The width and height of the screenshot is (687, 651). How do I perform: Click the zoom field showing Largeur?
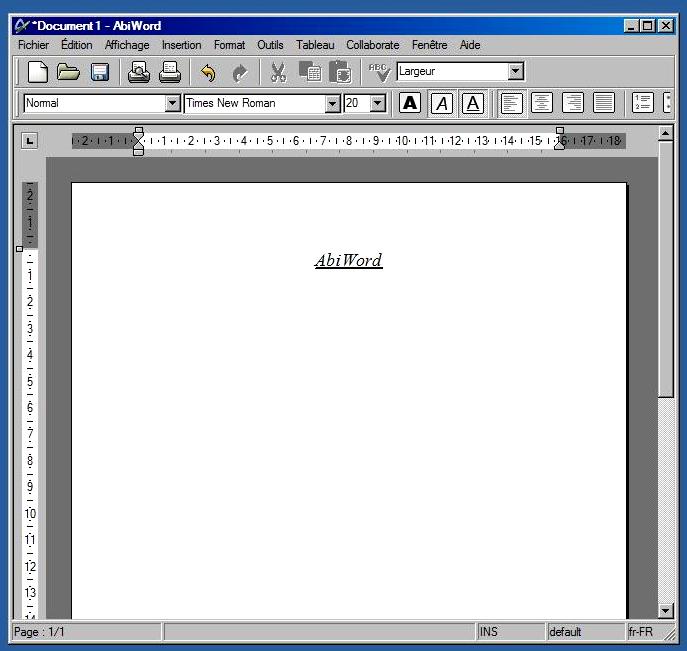click(x=453, y=71)
